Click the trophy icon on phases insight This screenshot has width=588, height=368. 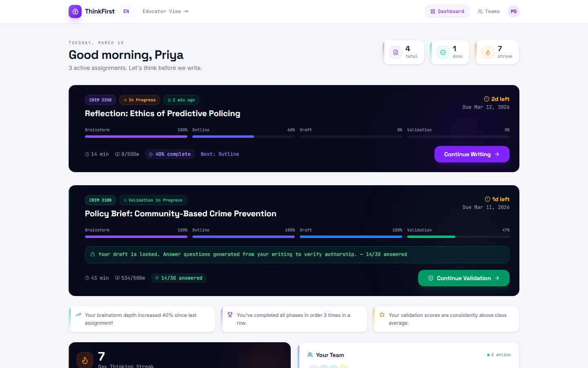click(230, 315)
